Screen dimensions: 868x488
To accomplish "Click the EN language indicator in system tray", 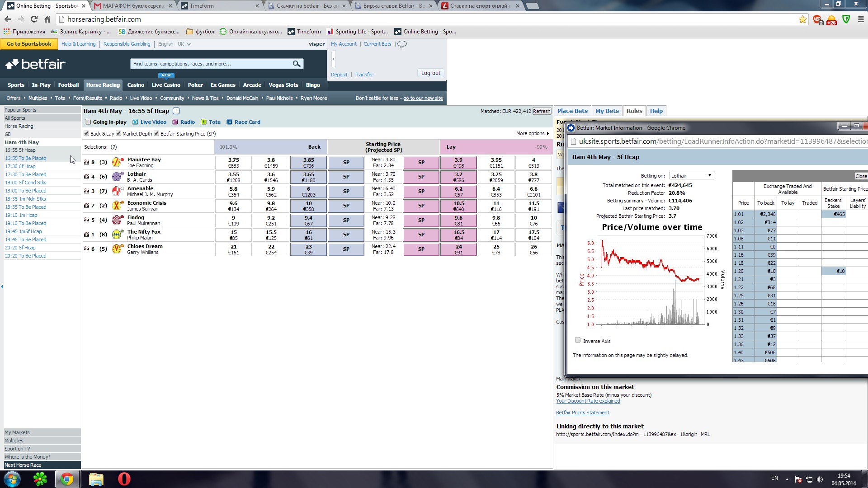I will click(x=774, y=478).
